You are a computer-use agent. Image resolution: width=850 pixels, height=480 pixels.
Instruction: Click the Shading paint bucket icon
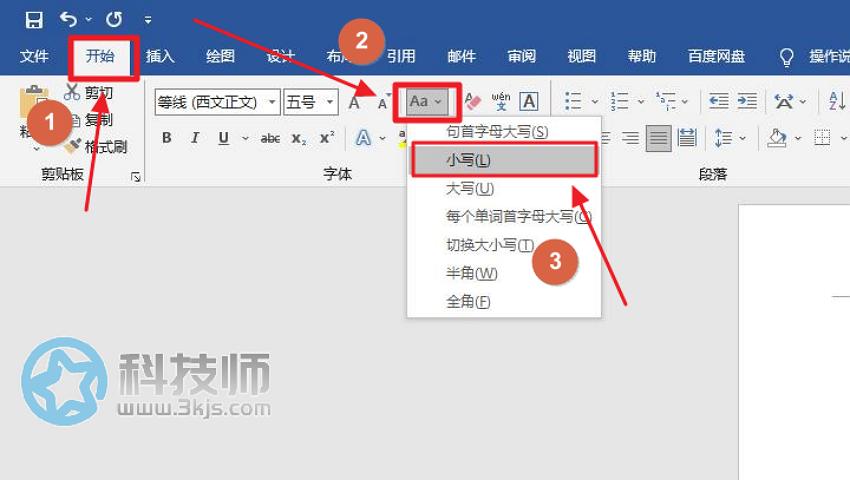click(x=777, y=139)
